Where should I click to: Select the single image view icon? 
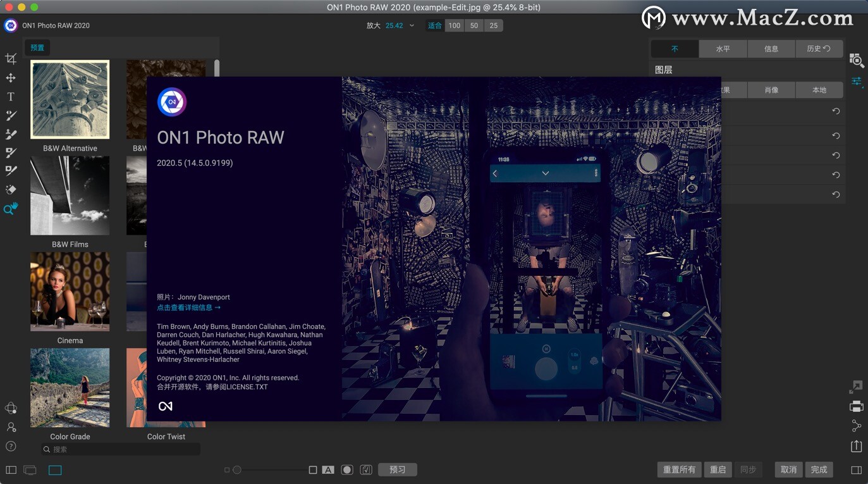[x=55, y=470]
